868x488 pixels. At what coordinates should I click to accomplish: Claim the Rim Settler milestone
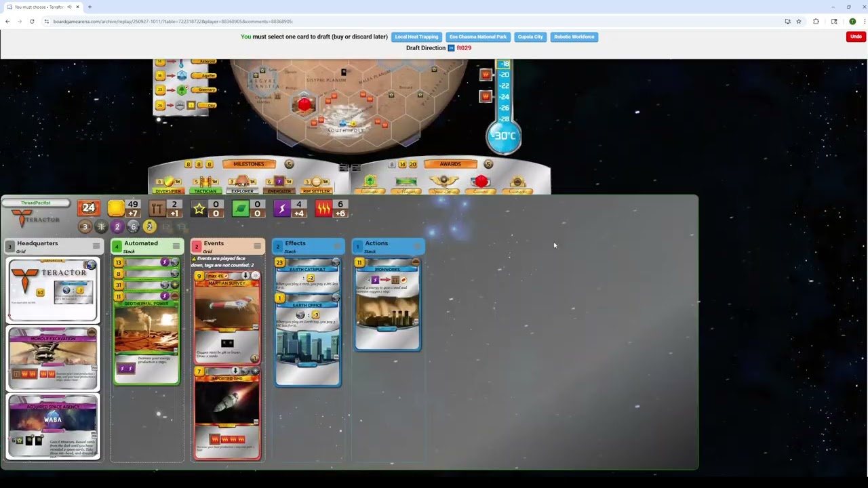pos(316,184)
